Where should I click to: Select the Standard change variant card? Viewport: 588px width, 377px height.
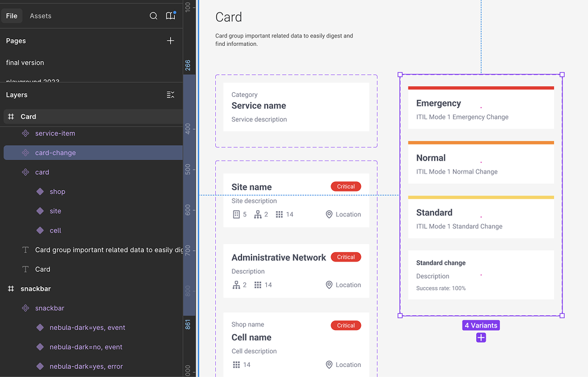coord(480,275)
